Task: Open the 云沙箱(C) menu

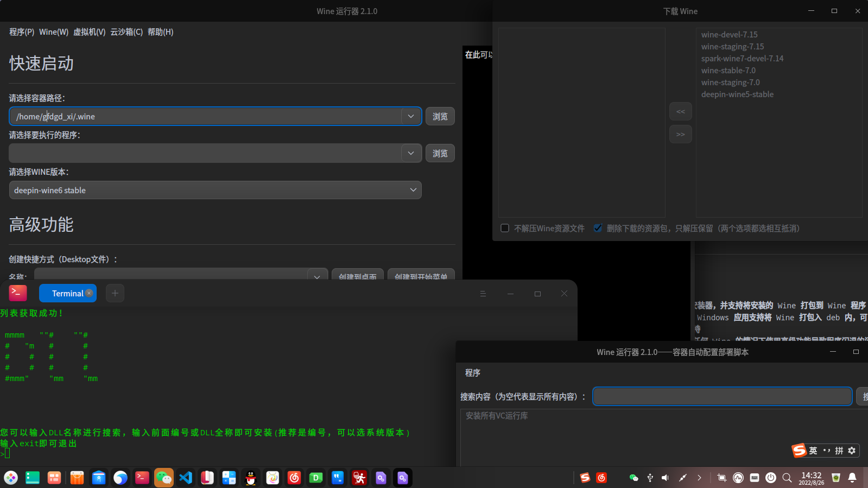Action: (126, 32)
